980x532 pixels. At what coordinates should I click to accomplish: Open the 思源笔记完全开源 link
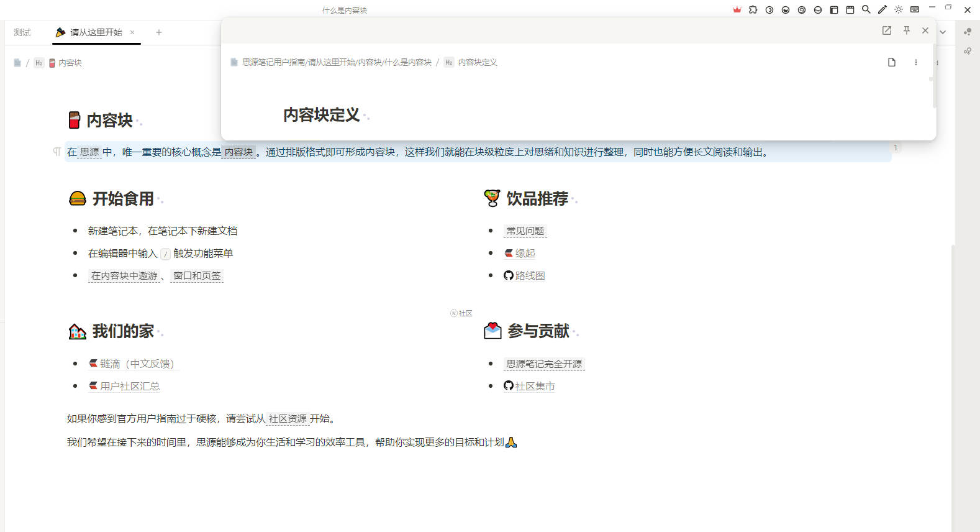click(x=544, y=364)
